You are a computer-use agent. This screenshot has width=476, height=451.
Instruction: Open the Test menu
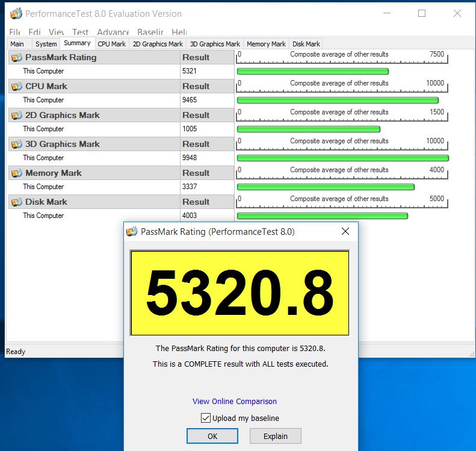click(80, 32)
